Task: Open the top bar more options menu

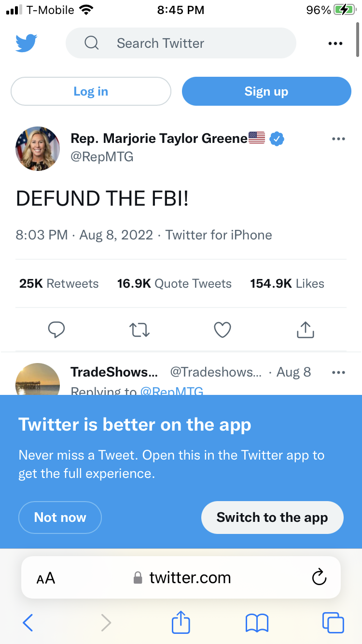Action: (x=335, y=43)
